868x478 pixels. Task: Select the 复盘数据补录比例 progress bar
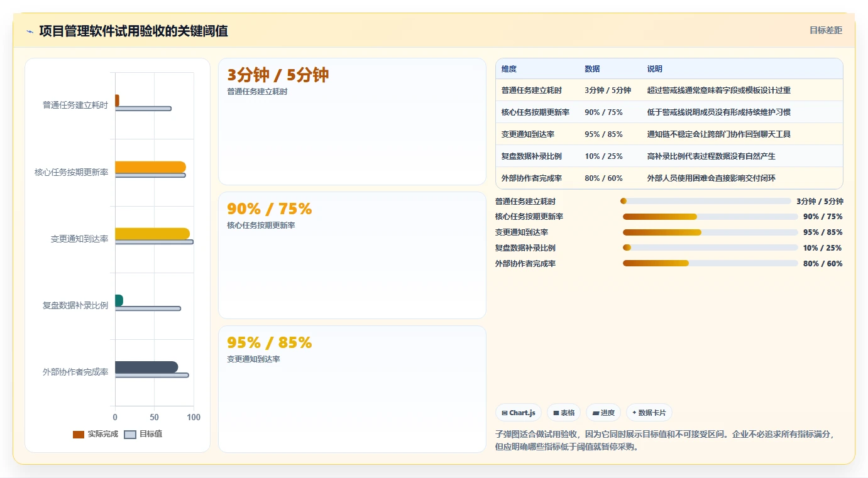(710, 247)
